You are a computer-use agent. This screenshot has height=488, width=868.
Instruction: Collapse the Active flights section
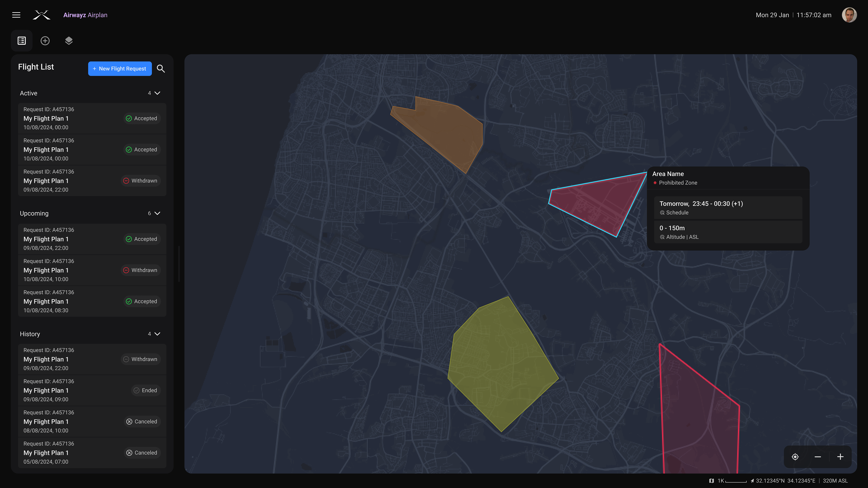point(157,93)
